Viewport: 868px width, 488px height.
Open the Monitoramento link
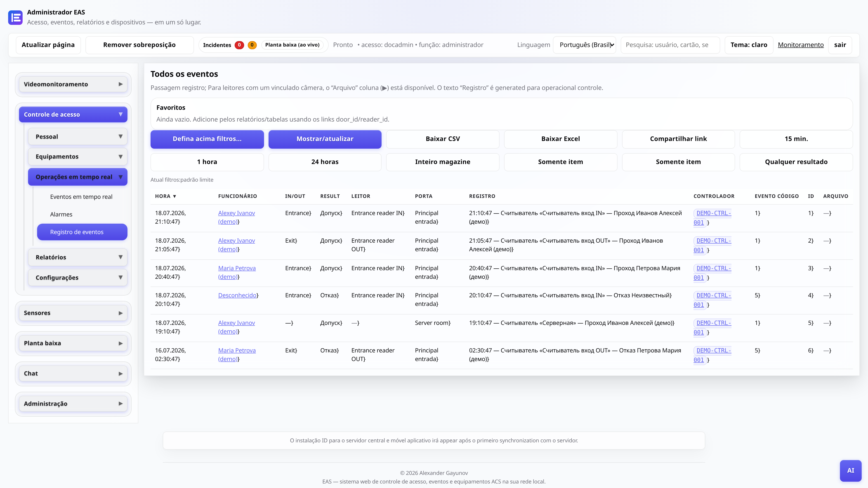[801, 45]
